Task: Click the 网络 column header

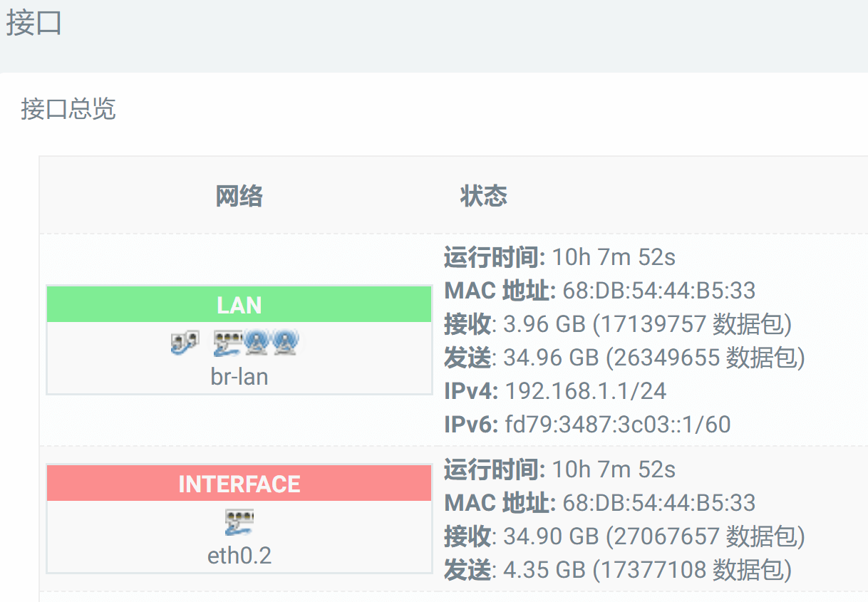Action: (239, 196)
